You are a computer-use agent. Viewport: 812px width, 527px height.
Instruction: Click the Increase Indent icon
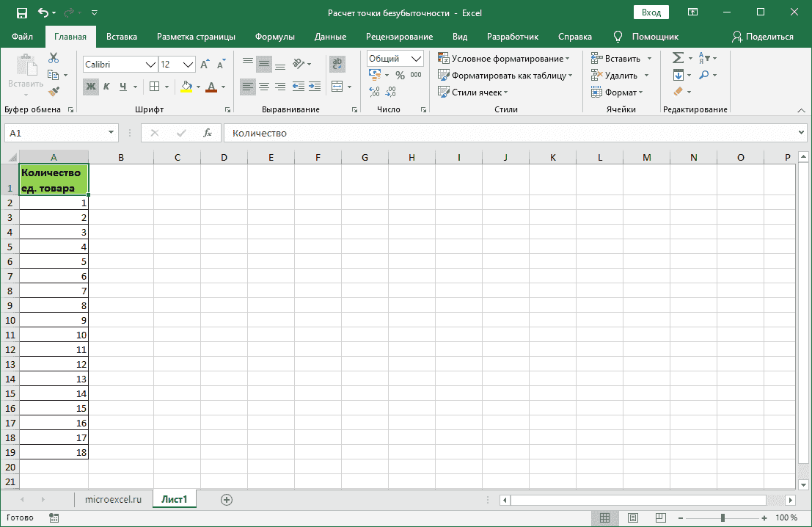click(x=315, y=87)
